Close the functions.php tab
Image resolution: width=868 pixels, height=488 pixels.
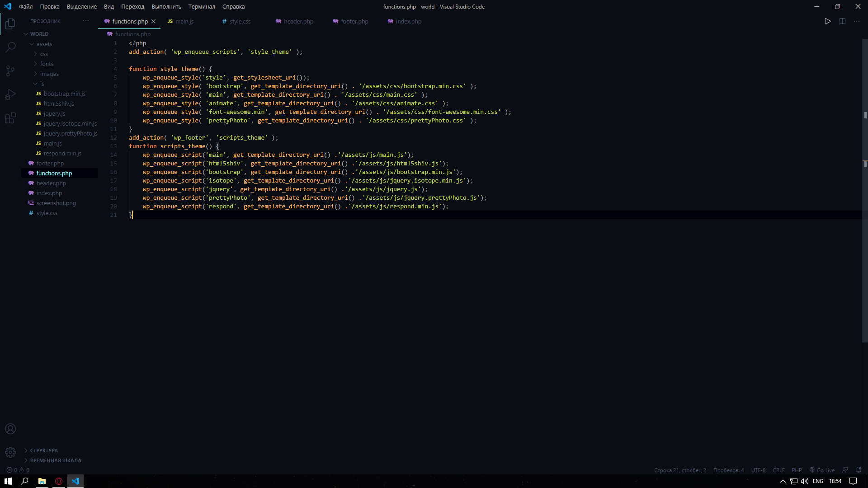(x=154, y=21)
